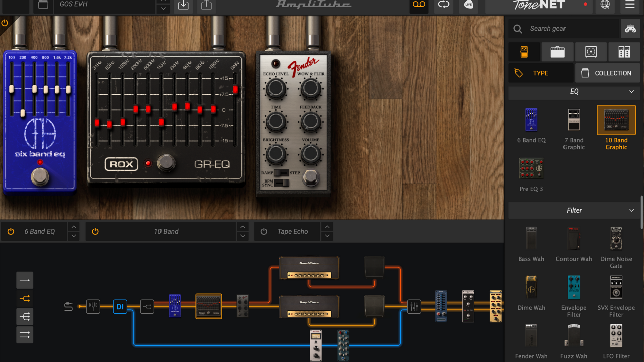Click the gear list scrollbar
Viewport: 644px width, 362px height.
coord(641,211)
